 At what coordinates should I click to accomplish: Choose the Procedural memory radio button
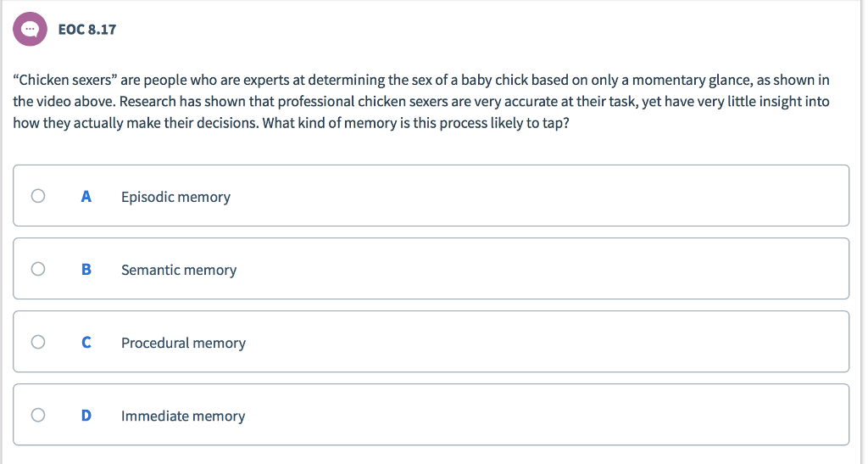(x=38, y=342)
